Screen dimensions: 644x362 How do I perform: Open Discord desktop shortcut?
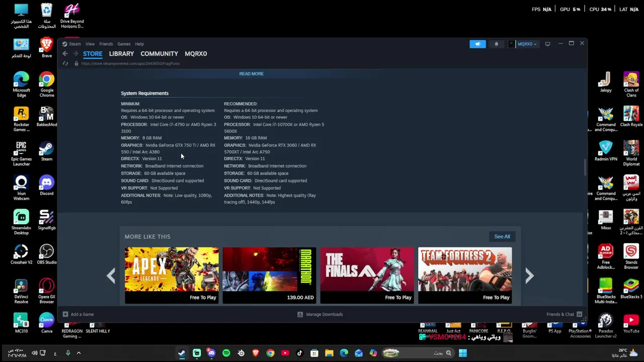[47, 186]
